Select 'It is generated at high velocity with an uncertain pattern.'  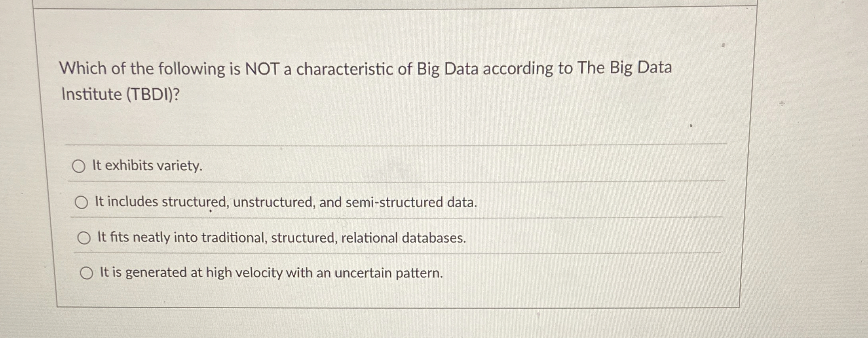pyautogui.click(x=87, y=273)
